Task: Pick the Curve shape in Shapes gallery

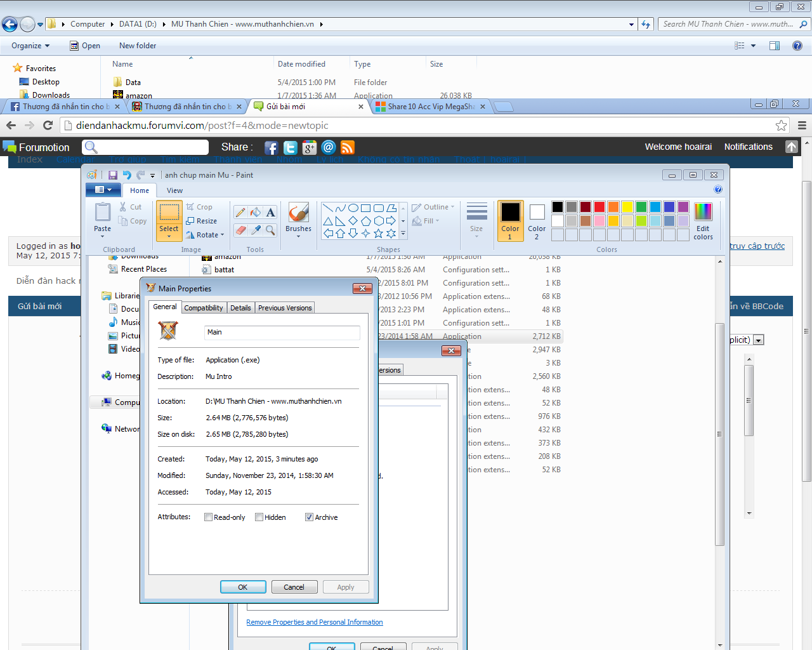Action: tap(341, 208)
